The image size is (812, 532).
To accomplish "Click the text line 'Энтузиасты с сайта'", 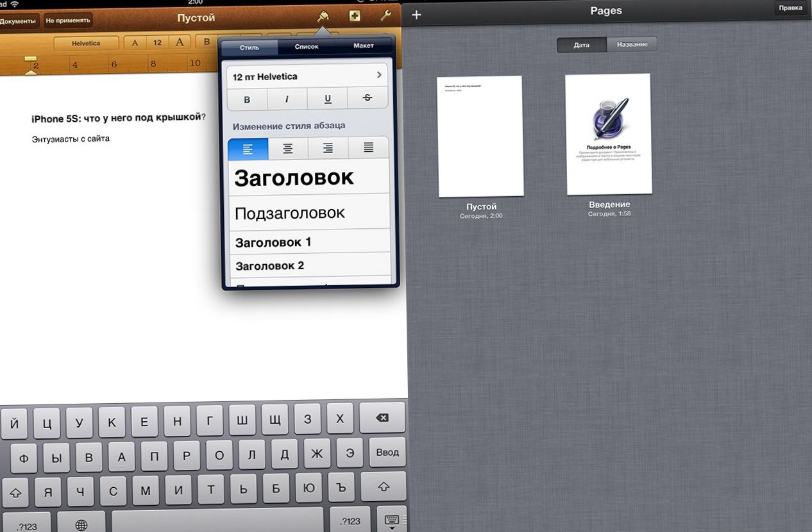I will coord(71,138).
